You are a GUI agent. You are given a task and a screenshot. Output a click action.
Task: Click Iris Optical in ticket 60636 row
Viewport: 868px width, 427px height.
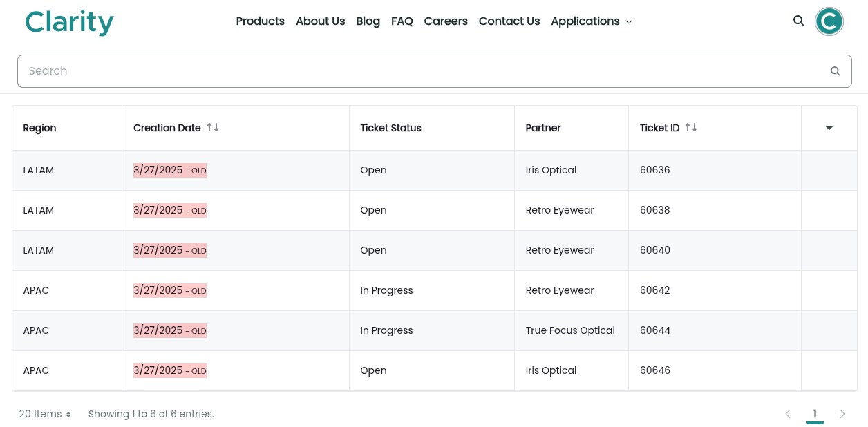pyautogui.click(x=551, y=170)
